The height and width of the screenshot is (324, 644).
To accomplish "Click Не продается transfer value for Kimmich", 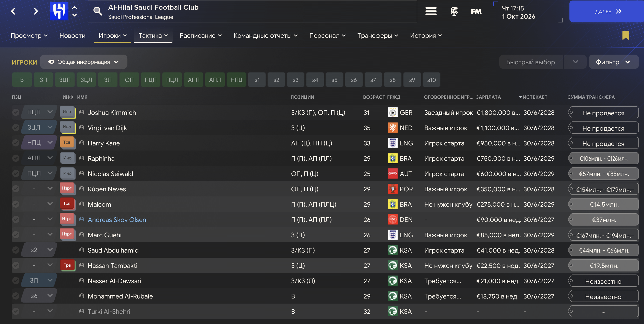I will click(603, 113).
